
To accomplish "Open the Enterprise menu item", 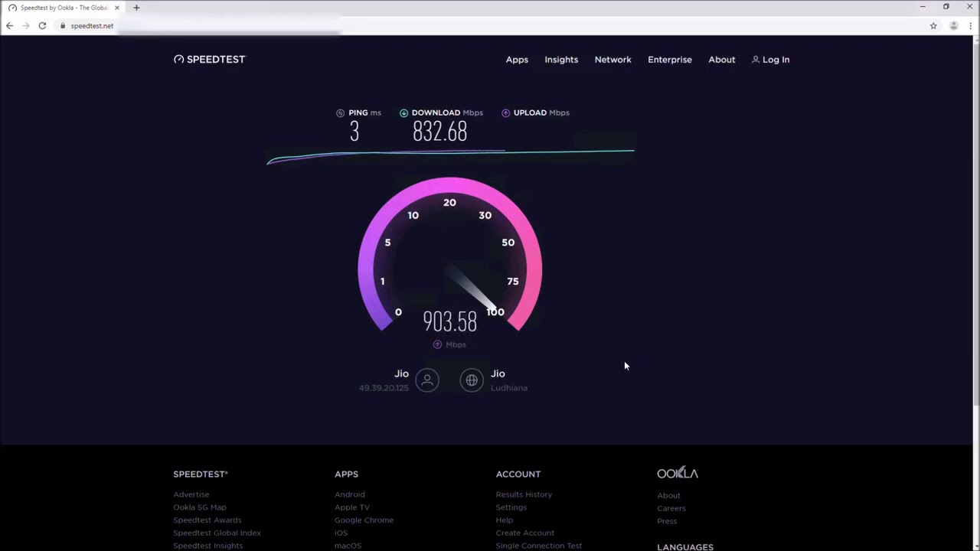I will (670, 60).
